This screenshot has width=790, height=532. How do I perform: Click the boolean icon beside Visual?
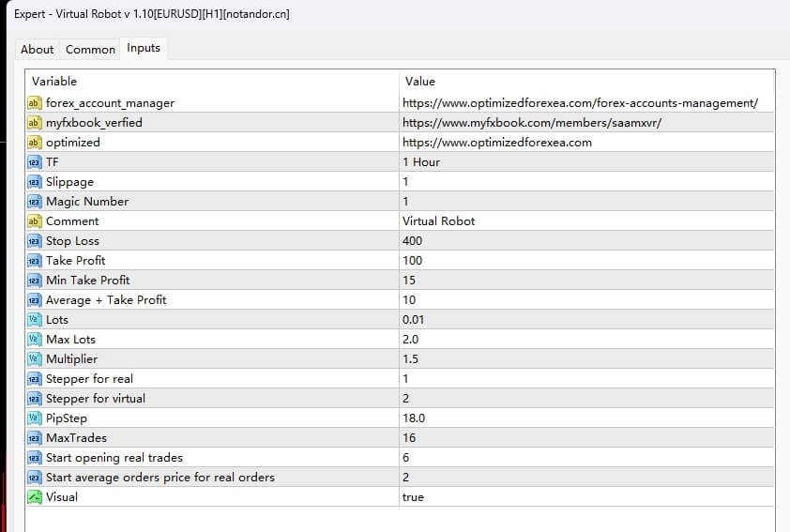(x=34, y=497)
